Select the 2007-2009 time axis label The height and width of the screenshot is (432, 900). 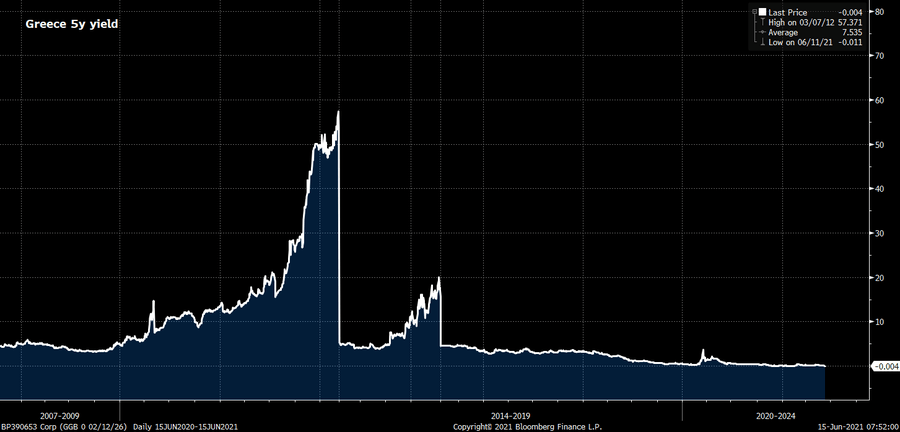click(60, 415)
